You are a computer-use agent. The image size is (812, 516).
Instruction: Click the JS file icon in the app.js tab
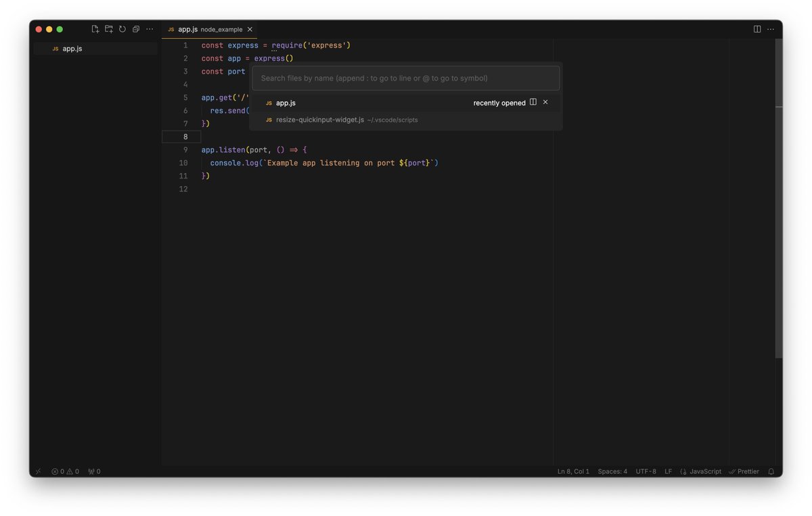(x=171, y=30)
